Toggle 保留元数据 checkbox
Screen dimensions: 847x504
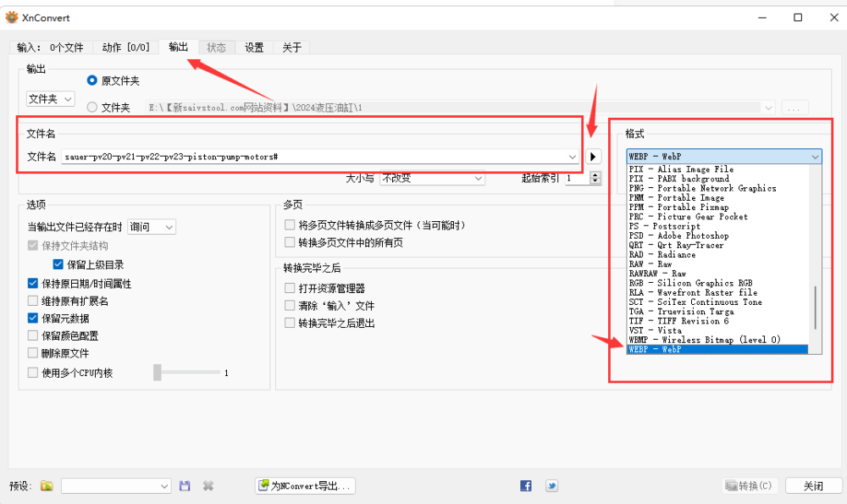[x=33, y=318]
